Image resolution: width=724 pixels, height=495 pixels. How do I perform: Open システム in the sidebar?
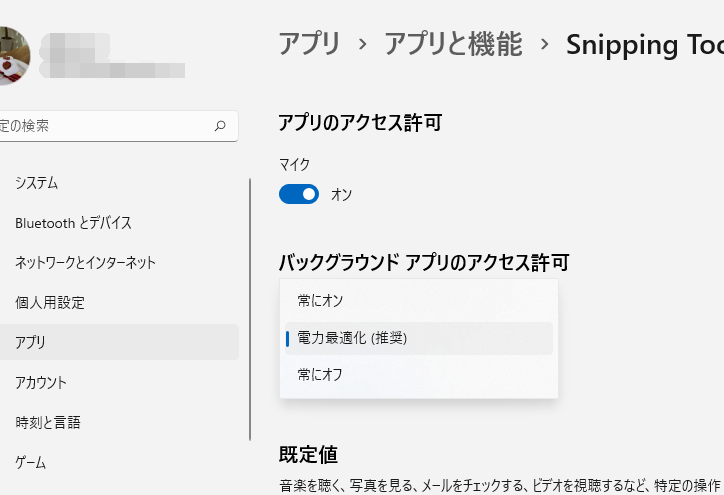coord(37,183)
